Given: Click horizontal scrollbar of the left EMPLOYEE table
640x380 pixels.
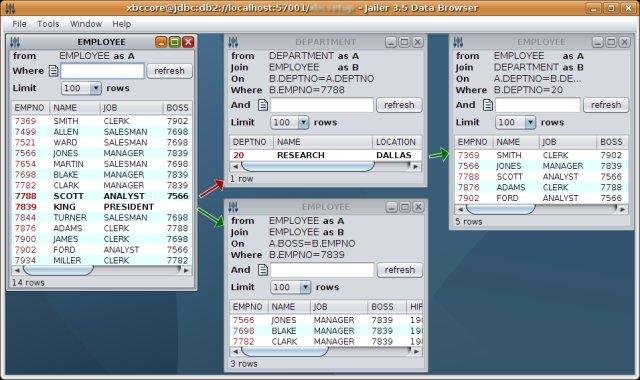Looking at the screenshot, I should 102,270.
